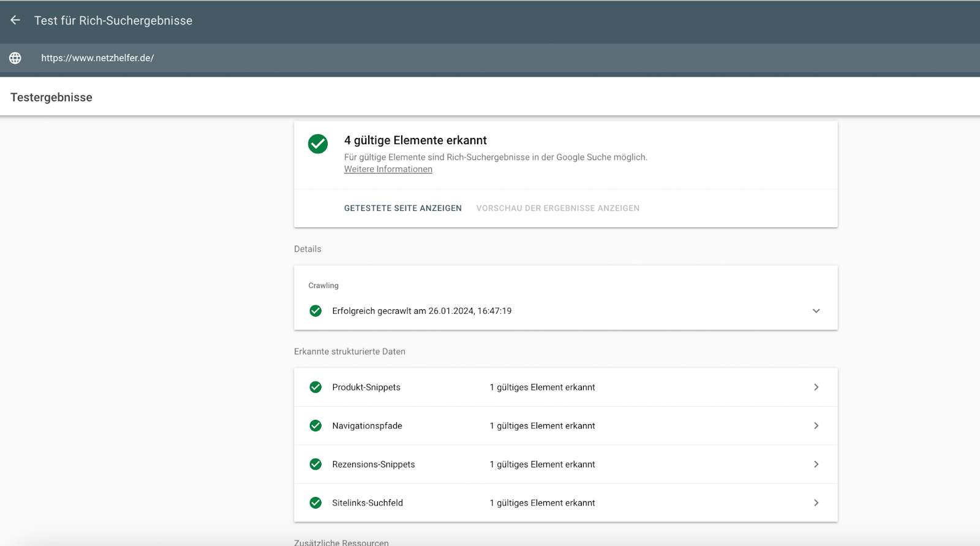Click the green check next to 'Erfolgreich gecrawlt'

[315, 311]
